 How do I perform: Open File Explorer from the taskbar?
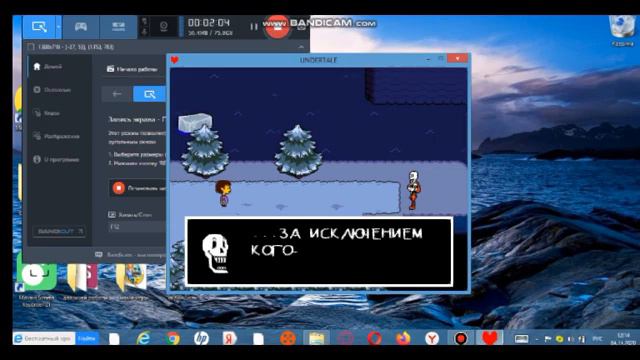(316, 338)
